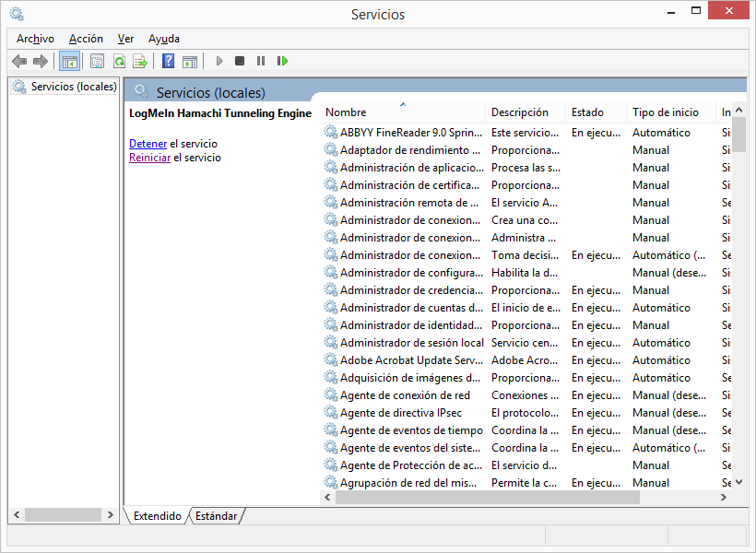756x553 pixels.
Task: Click the Forward arrow in toolbar
Action: [x=41, y=61]
